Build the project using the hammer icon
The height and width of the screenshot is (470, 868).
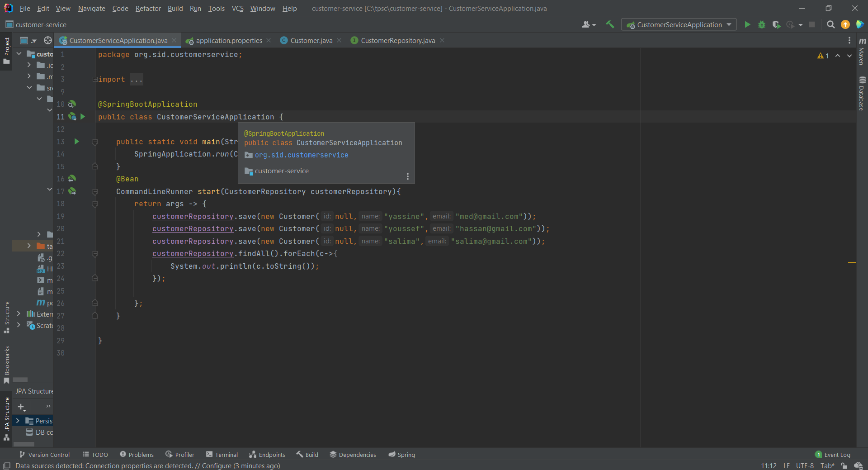(610, 25)
